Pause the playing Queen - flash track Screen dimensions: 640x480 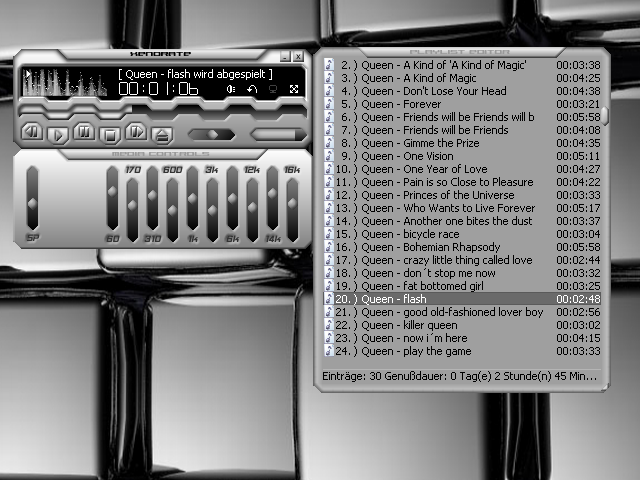tap(84, 132)
